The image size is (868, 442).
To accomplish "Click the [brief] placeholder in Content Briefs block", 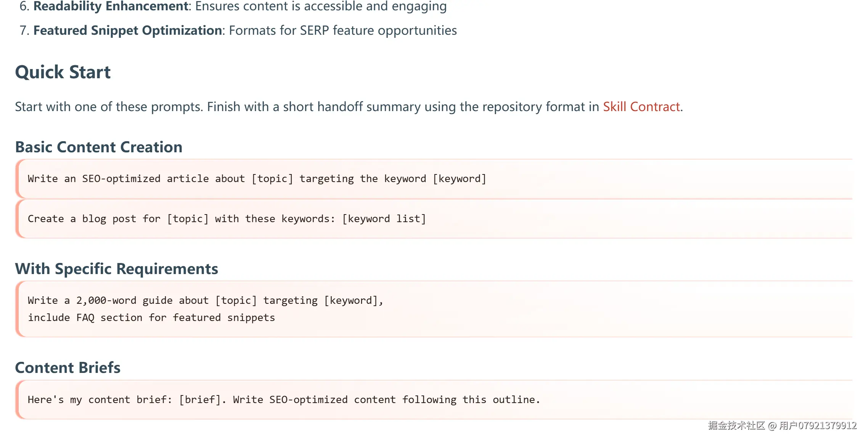I will 200,400.
